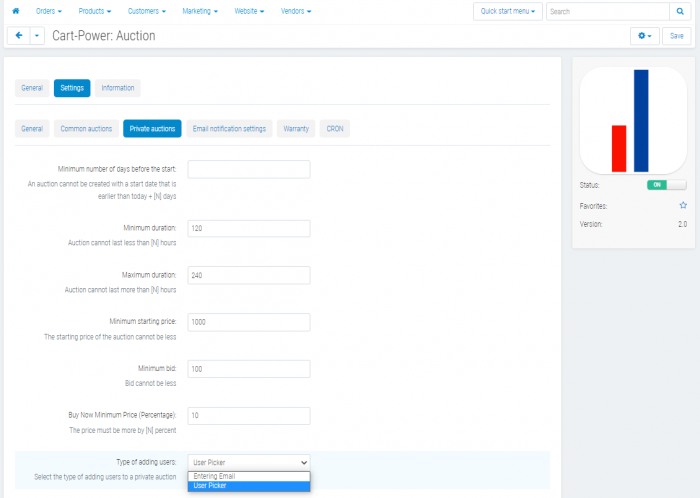Open the Email notification settings tab
The height and width of the screenshot is (498, 700).
click(x=229, y=129)
